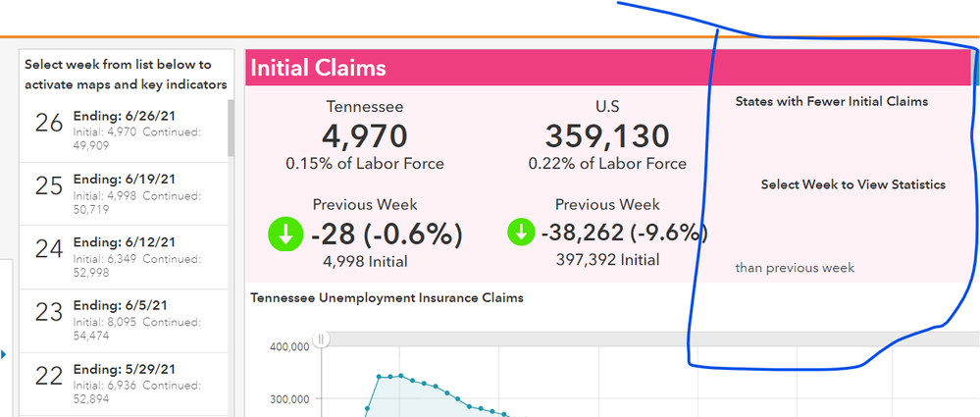This screenshot has height=417, width=980.
Task: Click the chart range slider track
Action: click(x=638, y=339)
